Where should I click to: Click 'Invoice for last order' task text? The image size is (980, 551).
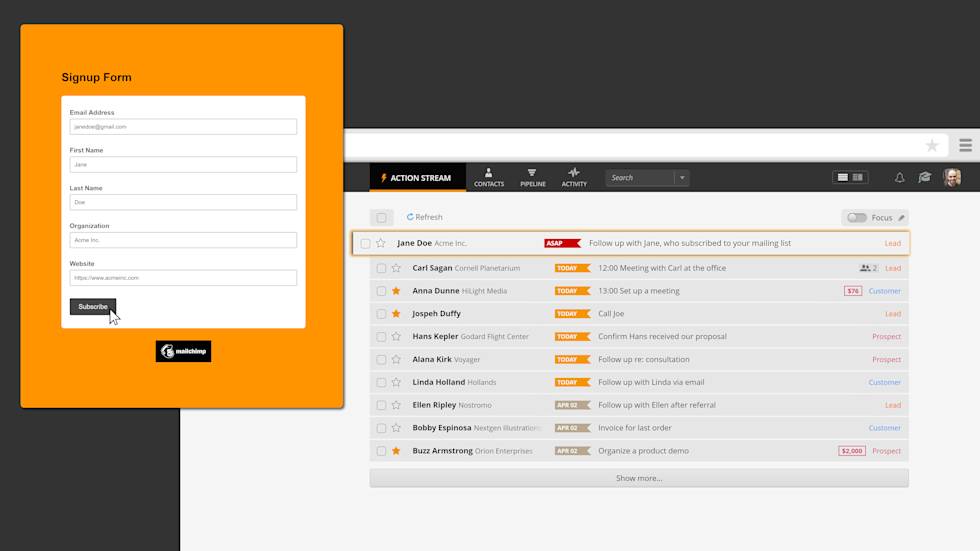coord(634,428)
